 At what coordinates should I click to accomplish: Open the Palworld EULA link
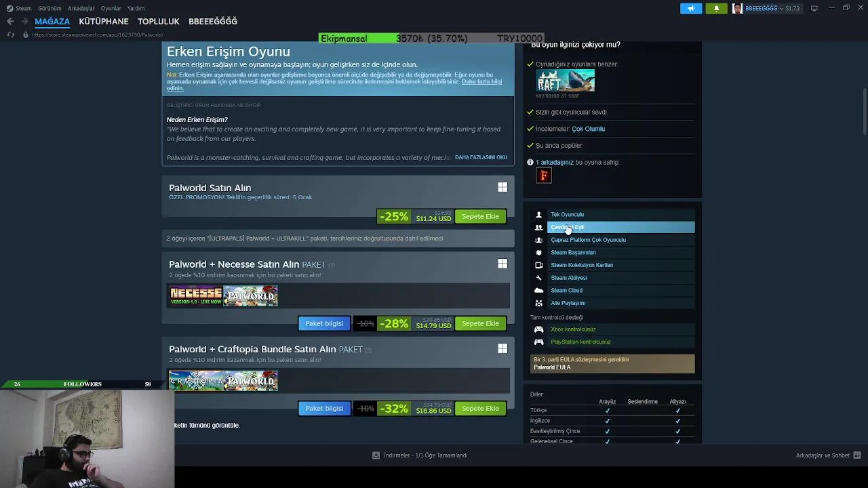pyautogui.click(x=552, y=367)
